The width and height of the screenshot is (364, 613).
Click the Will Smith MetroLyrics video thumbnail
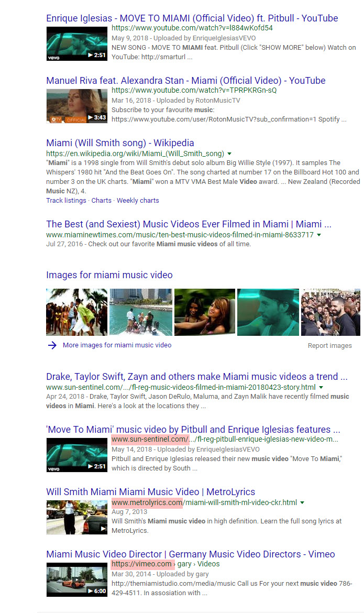tap(76, 518)
